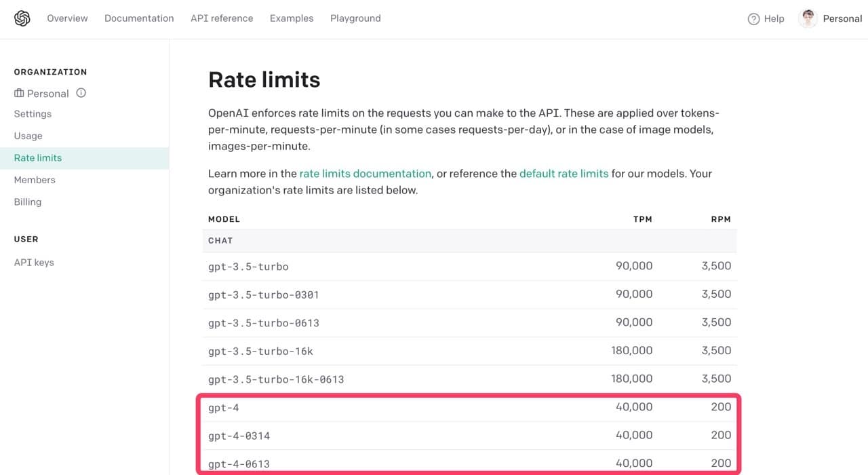Click the Help label in top bar
868x475 pixels.
774,19
